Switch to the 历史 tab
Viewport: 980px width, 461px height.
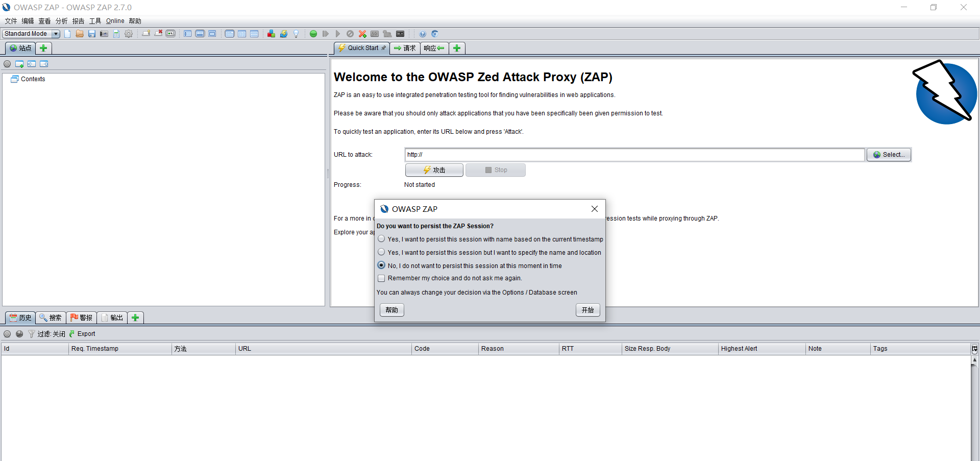tap(20, 318)
